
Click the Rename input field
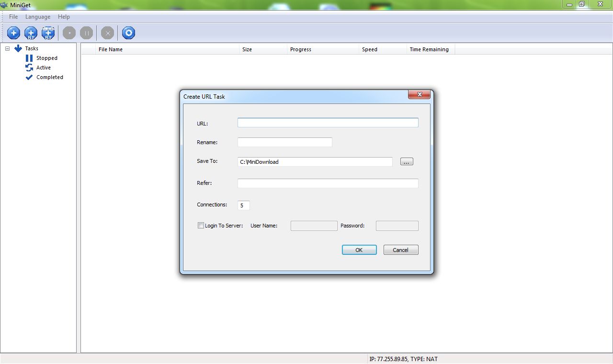point(285,142)
